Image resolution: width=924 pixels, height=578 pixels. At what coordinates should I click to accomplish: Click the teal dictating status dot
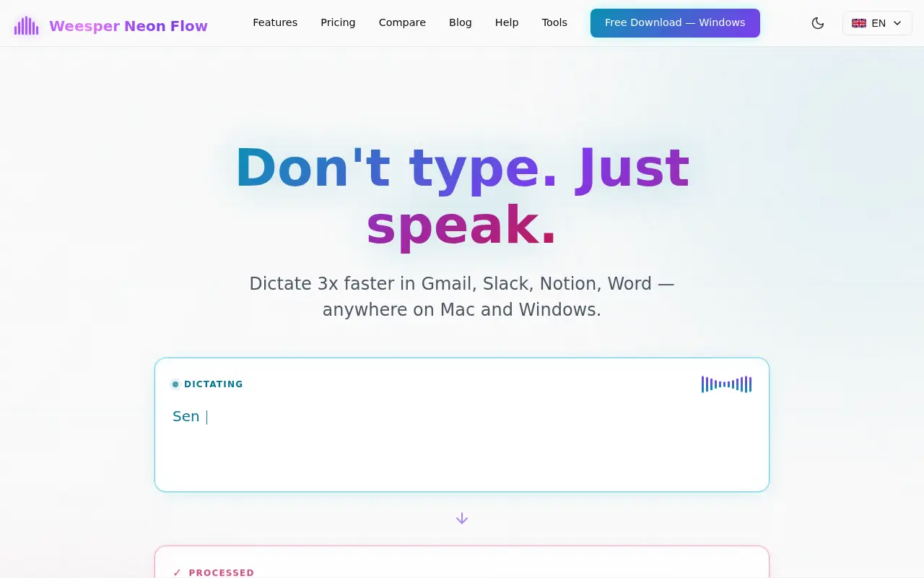coord(175,384)
